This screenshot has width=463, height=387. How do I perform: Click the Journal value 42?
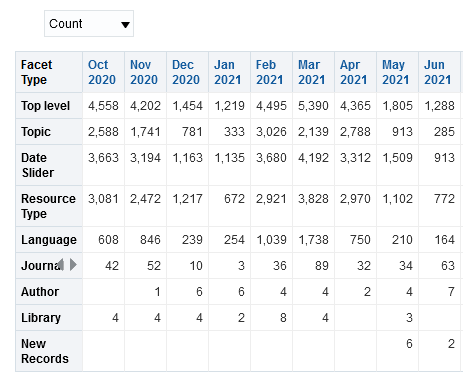(x=112, y=266)
